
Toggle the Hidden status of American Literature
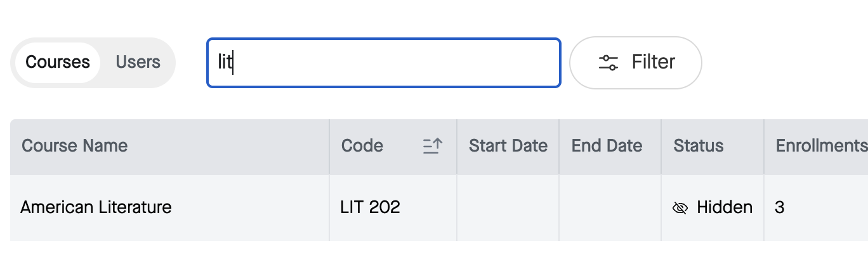(713, 207)
